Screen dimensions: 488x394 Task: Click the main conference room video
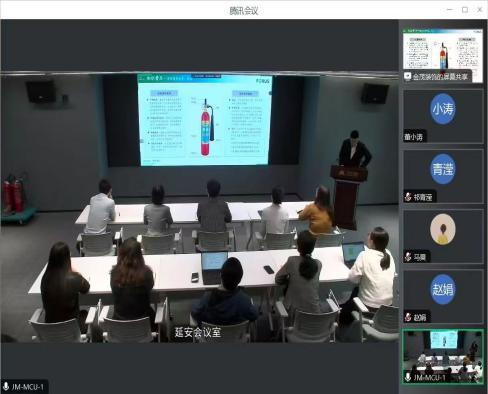click(199, 208)
